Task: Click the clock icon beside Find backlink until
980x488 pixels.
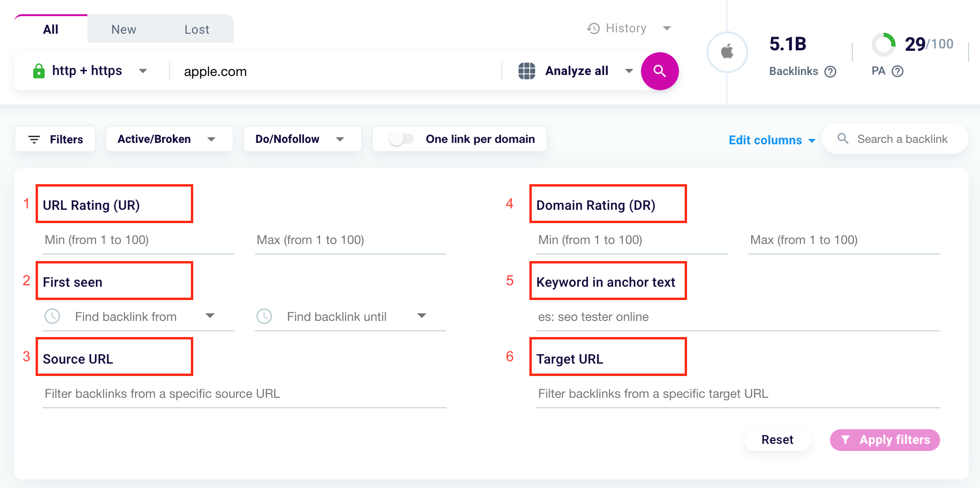Action: (x=264, y=316)
